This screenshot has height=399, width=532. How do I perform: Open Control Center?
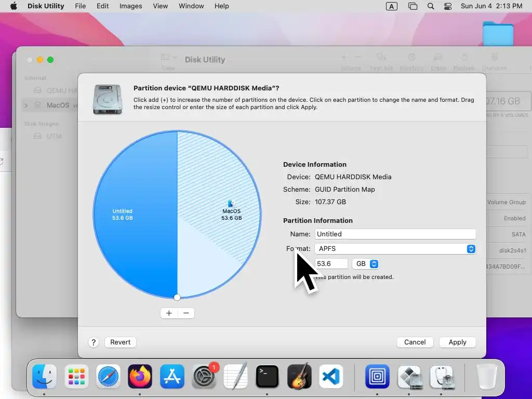coord(448,6)
